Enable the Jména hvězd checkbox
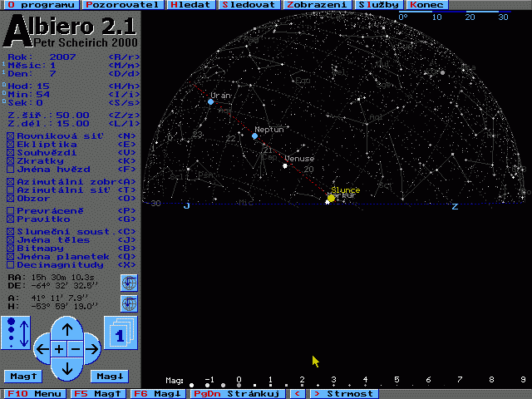 [x=10, y=169]
